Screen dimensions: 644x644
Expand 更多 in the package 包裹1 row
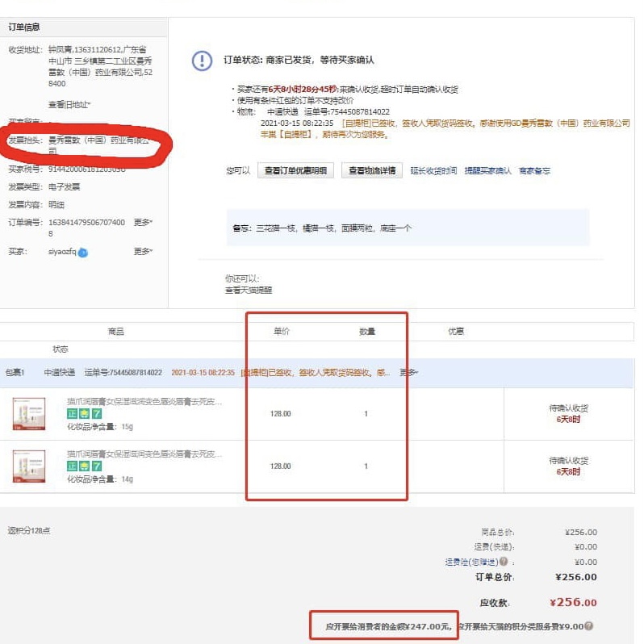pos(409,373)
